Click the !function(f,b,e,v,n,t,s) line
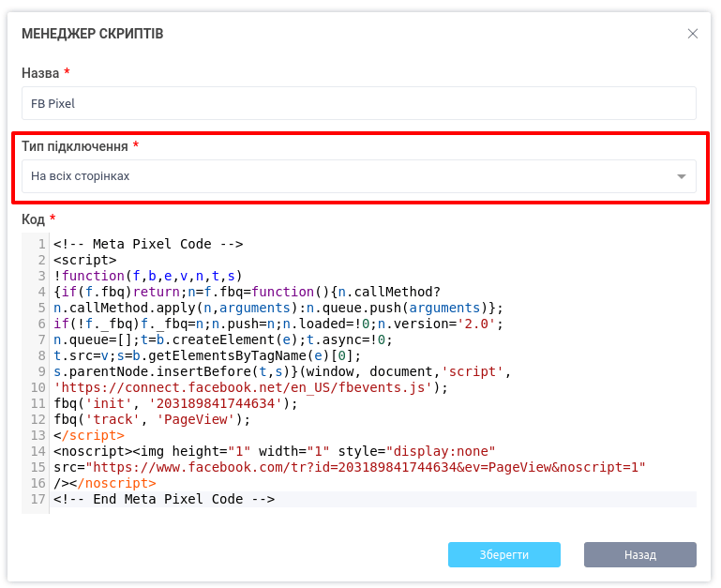This screenshot has width=721, height=588. coord(148,276)
